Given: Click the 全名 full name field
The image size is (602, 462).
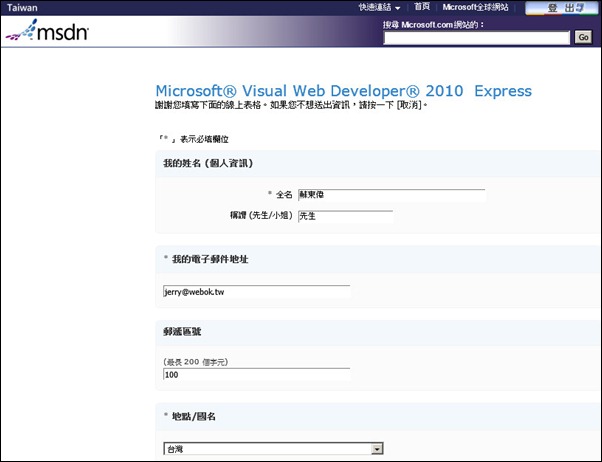Looking at the screenshot, I should (391, 196).
